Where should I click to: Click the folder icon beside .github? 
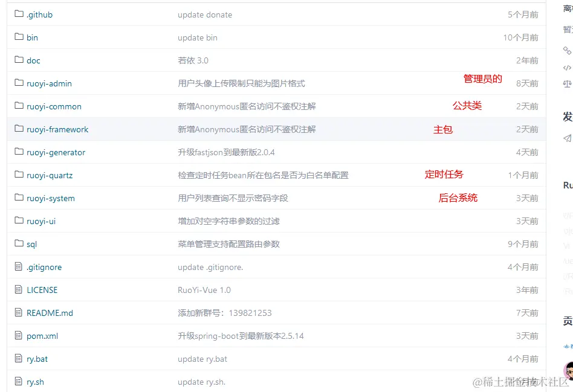[18, 14]
